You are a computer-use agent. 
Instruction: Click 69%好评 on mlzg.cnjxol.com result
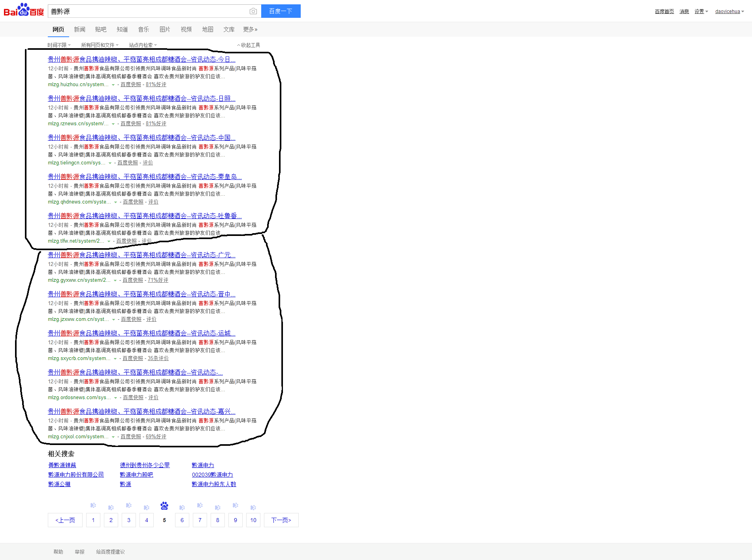(156, 437)
